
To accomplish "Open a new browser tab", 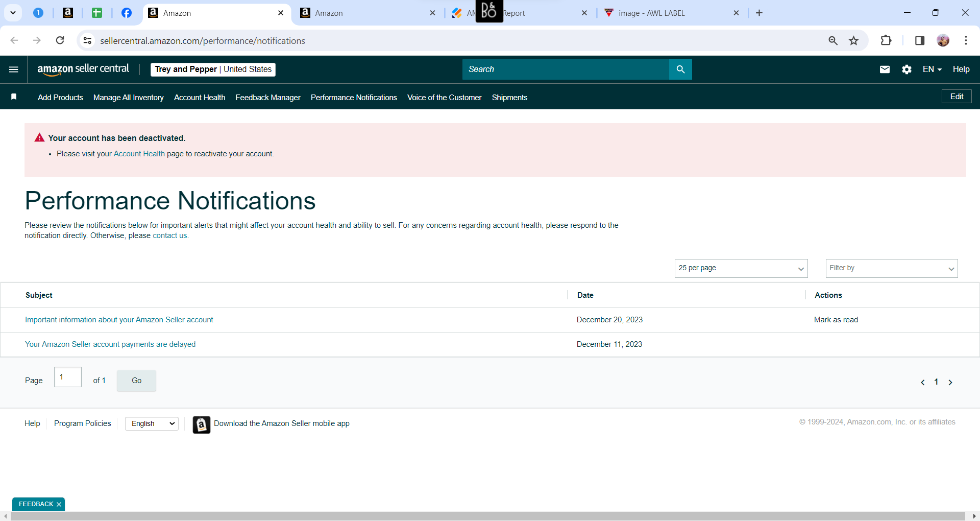I will tap(759, 13).
